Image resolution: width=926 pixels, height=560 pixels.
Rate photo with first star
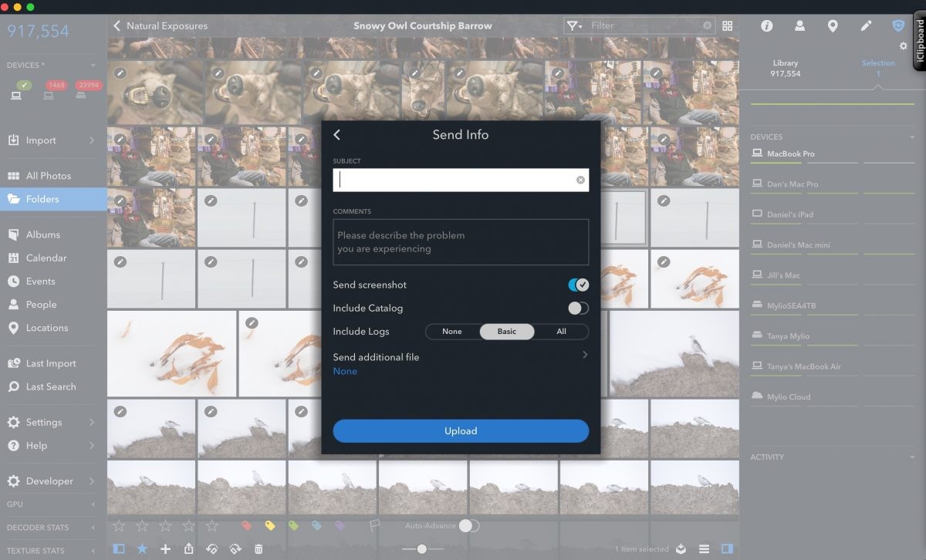click(x=119, y=525)
